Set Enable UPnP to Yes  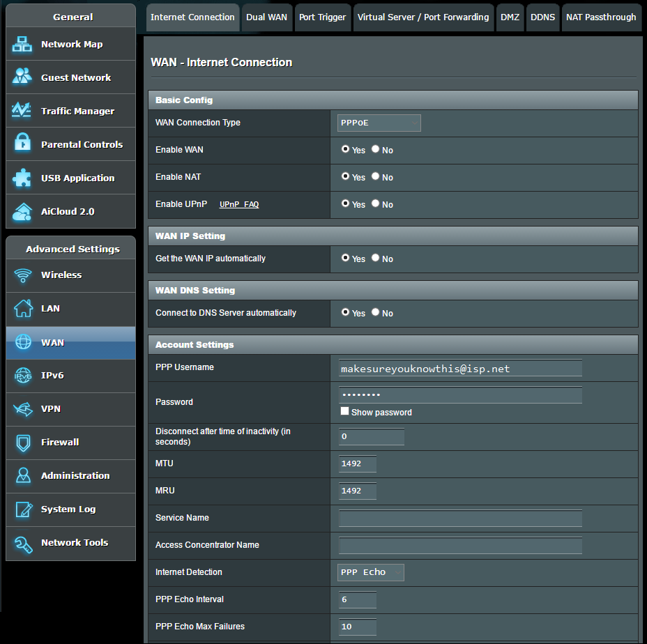[345, 204]
